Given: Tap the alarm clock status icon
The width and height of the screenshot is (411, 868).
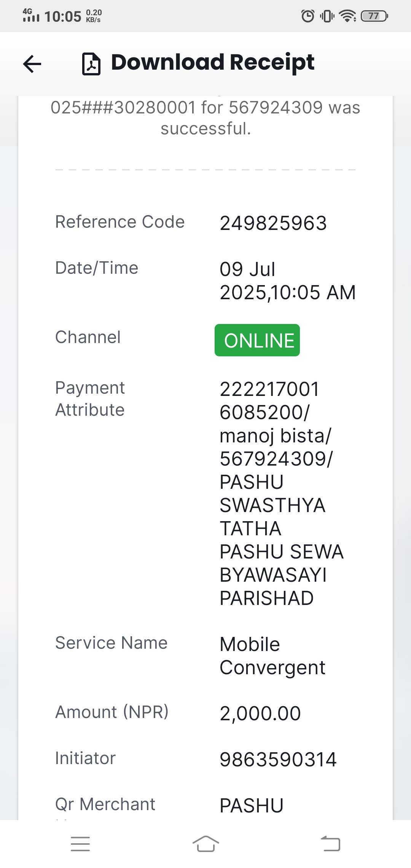Looking at the screenshot, I should (x=307, y=16).
